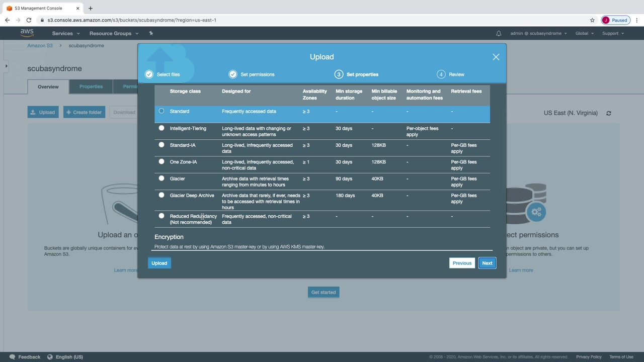Close the Upload dialog with the X icon
Image resolution: width=644 pixels, height=362 pixels.
(x=496, y=57)
